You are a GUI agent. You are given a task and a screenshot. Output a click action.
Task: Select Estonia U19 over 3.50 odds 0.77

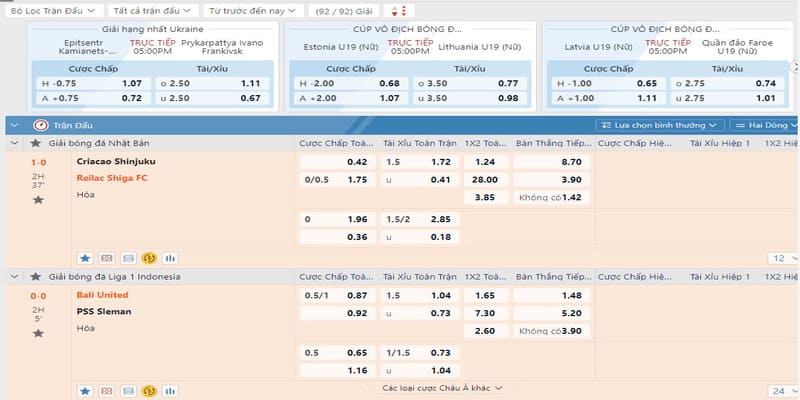click(470, 84)
